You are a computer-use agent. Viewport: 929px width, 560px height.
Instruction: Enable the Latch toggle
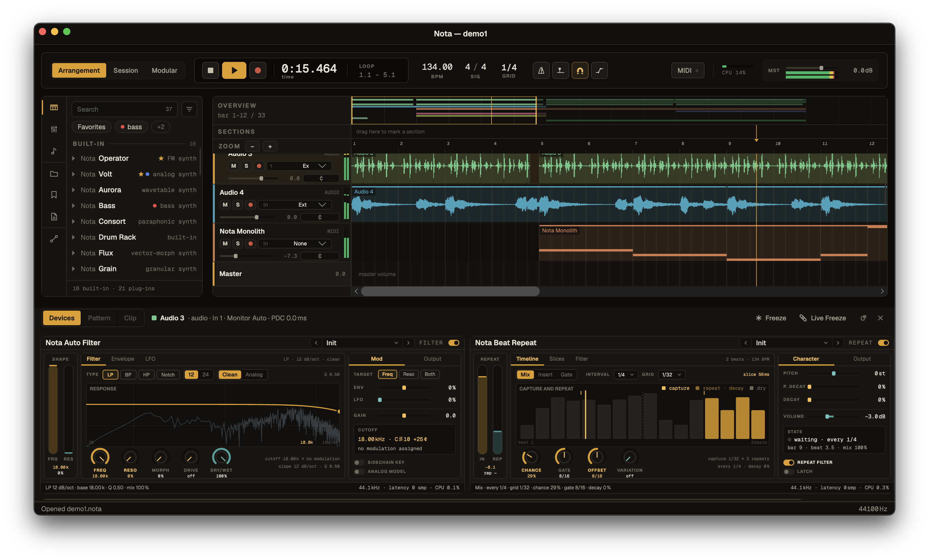(789, 471)
